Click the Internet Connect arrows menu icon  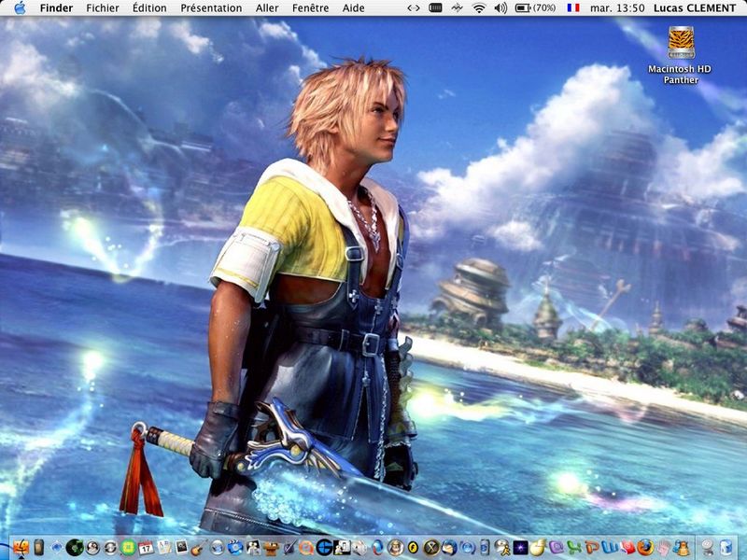tap(413, 7)
